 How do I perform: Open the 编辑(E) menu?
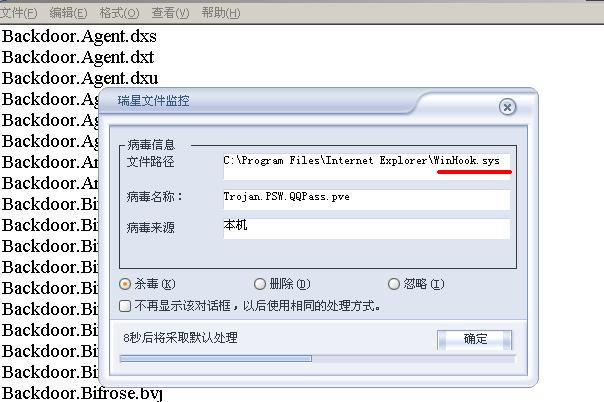pos(69,13)
